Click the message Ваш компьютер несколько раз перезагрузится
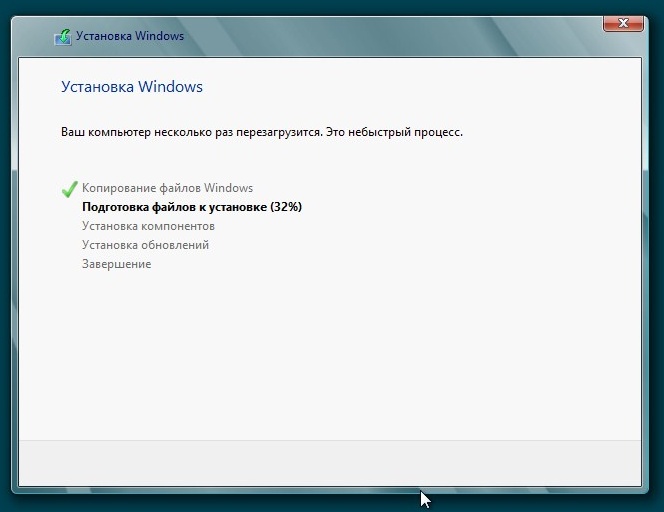Viewport: 664px width, 512px height. (x=192, y=132)
